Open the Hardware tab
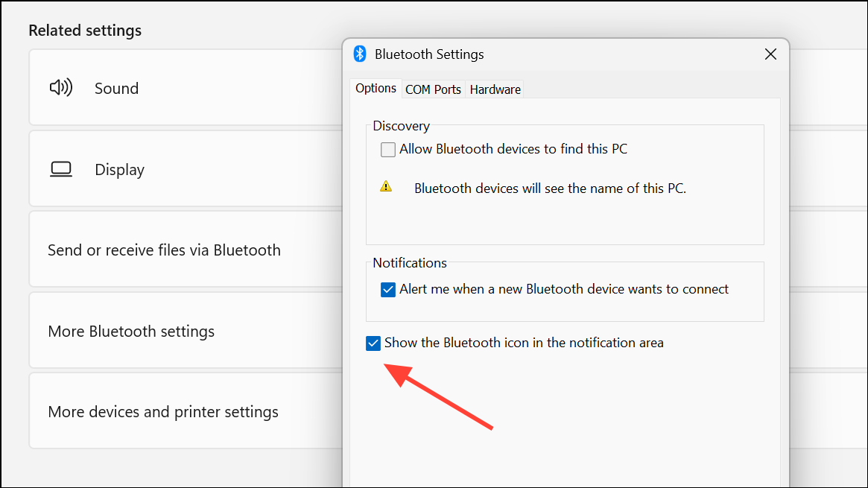The width and height of the screenshot is (868, 488). (495, 89)
